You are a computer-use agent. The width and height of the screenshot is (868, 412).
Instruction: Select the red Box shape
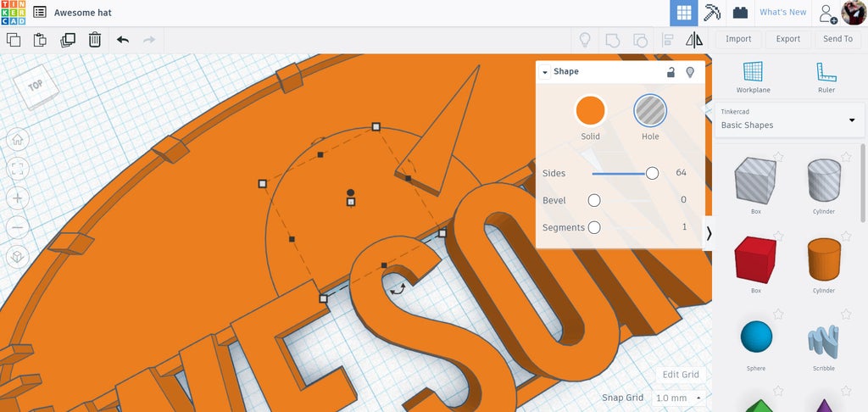coord(755,259)
